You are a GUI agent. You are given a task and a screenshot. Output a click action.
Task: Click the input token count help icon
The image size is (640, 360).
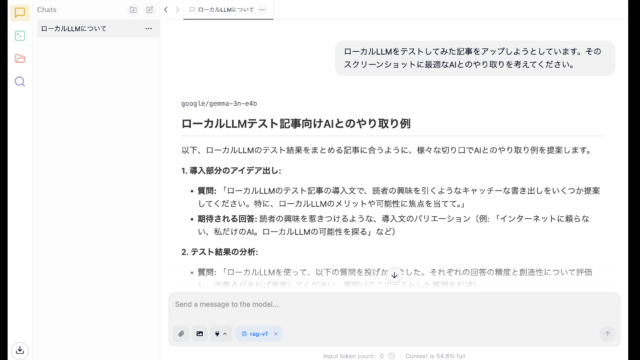point(391,356)
